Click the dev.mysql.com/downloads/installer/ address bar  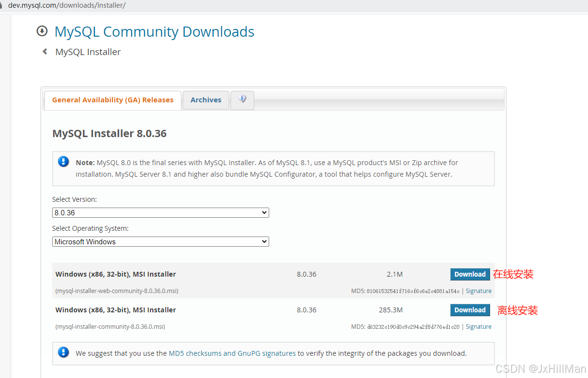(x=67, y=5)
